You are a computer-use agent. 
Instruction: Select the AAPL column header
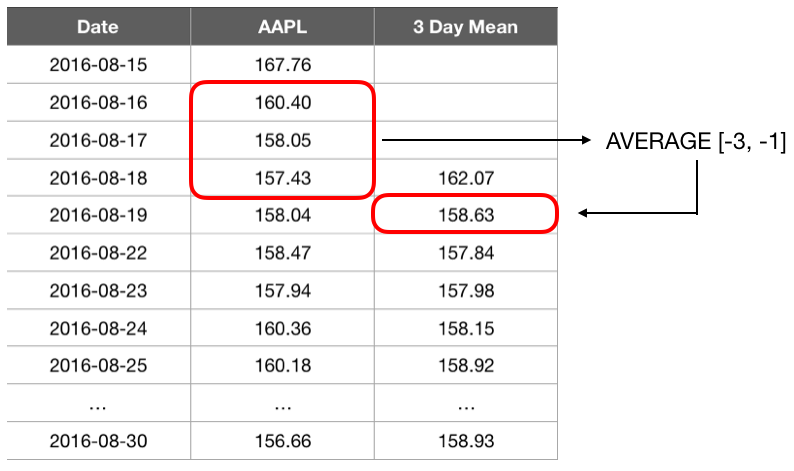pos(283,27)
